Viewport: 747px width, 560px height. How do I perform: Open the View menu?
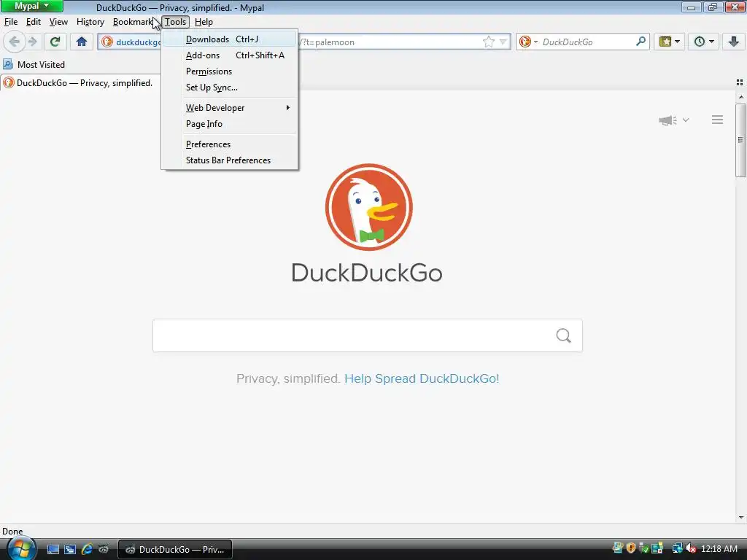pos(58,22)
